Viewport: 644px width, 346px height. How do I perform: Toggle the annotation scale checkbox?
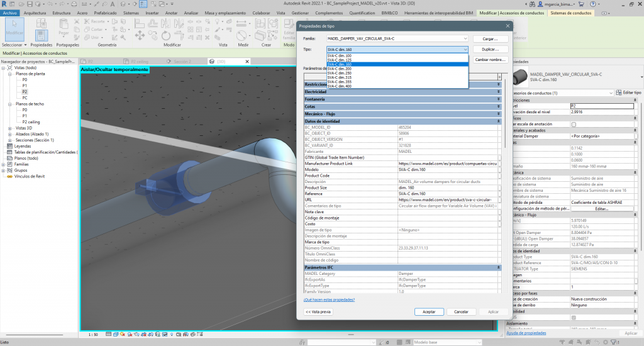573,125
